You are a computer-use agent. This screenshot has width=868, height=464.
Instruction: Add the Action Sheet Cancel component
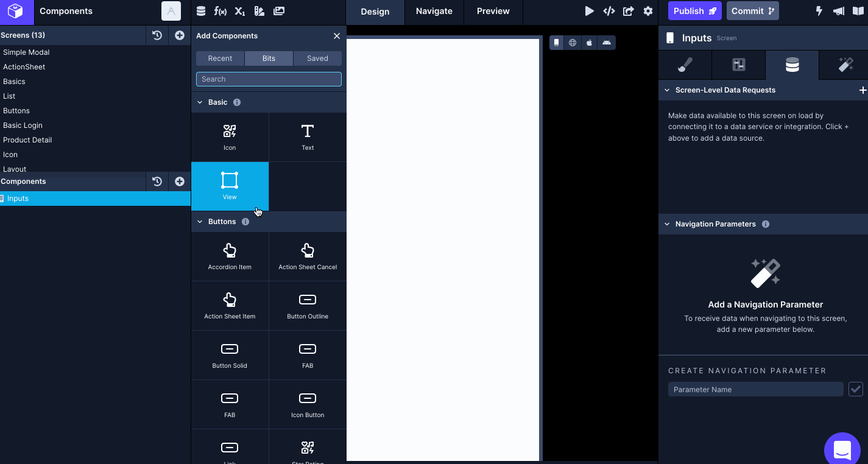[x=308, y=256]
